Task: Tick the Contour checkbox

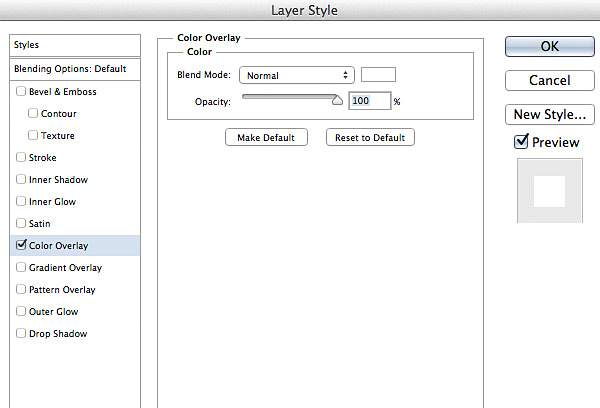Action: pos(34,114)
